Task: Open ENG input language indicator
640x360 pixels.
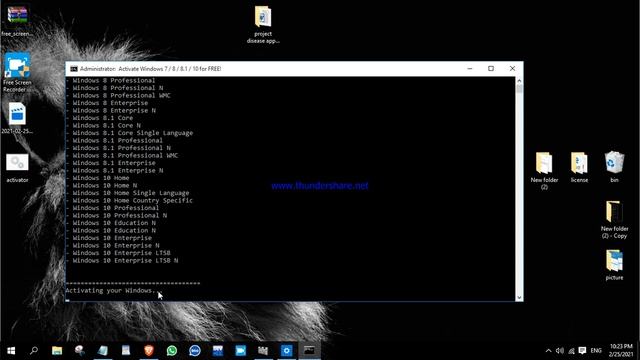Action: [596, 351]
